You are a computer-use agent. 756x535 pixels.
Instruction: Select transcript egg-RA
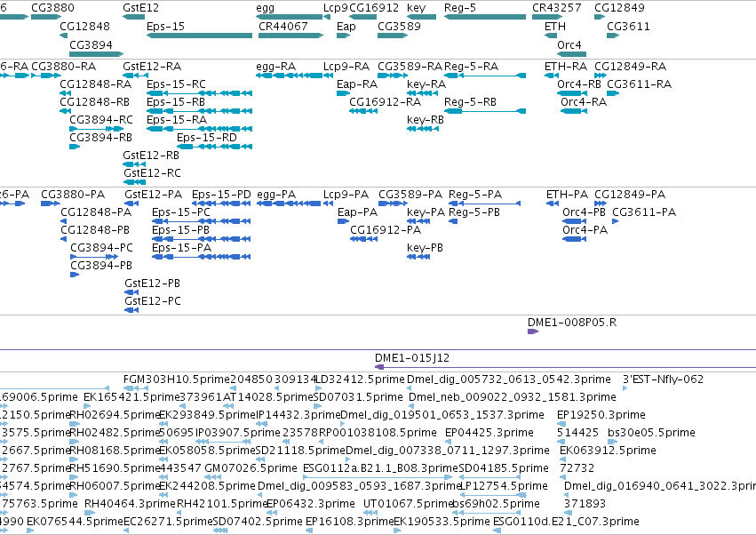pyautogui.click(x=275, y=66)
